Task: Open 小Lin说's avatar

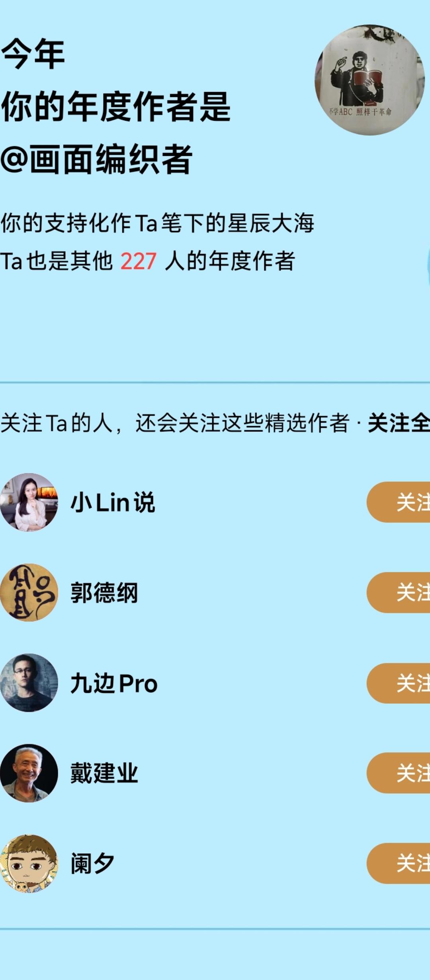Action: tap(29, 502)
